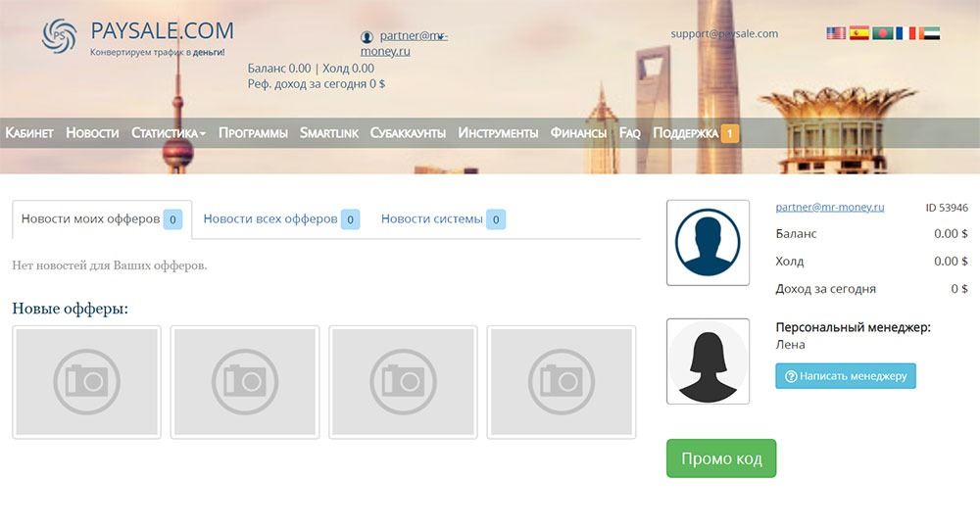This screenshot has height=529, width=980.
Task: Click the 'Персональный менеджер:' label
Action: (854, 327)
